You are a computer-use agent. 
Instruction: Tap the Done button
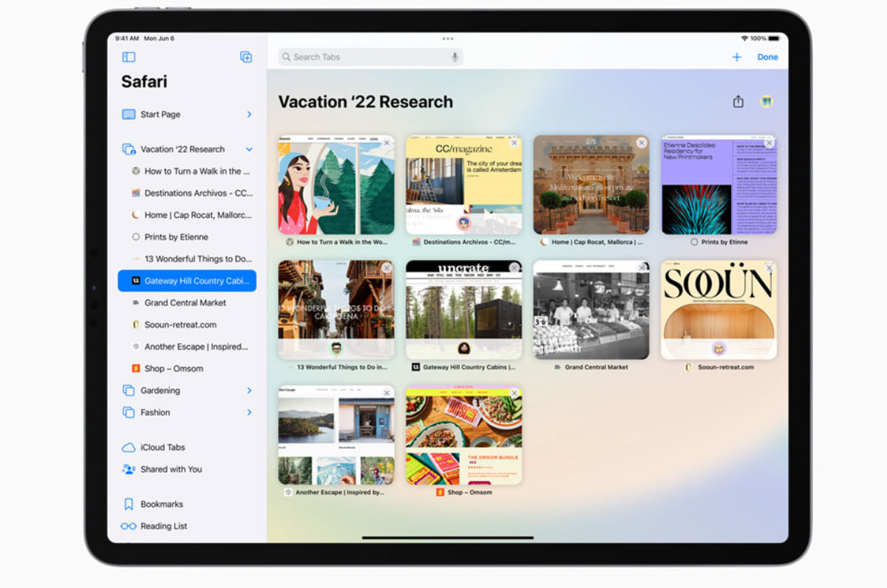[767, 57]
